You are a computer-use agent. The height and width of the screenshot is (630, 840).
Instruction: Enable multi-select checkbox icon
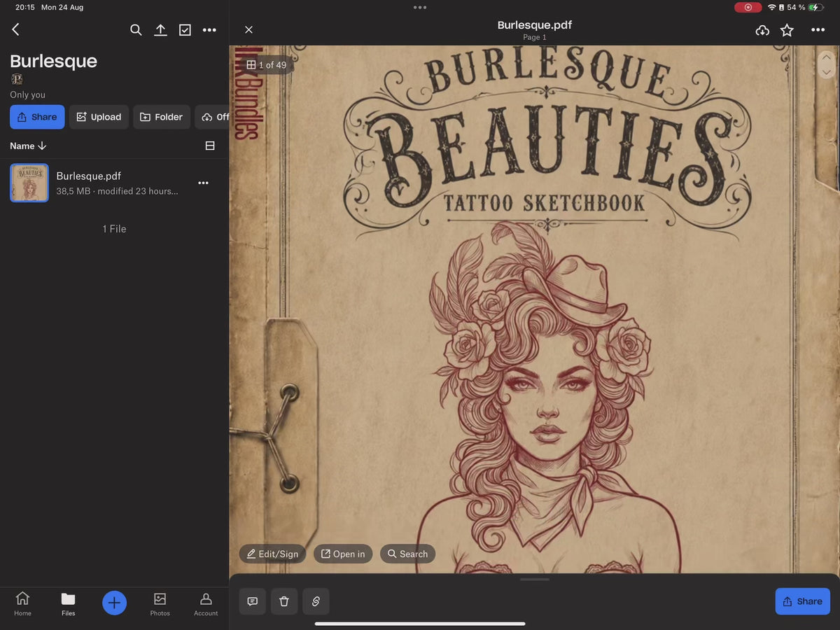coord(185,29)
